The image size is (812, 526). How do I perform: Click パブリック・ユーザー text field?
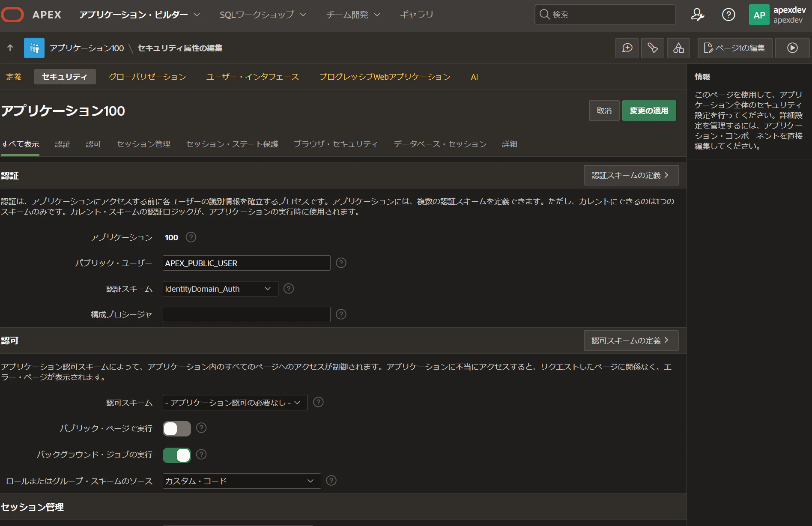pos(247,263)
